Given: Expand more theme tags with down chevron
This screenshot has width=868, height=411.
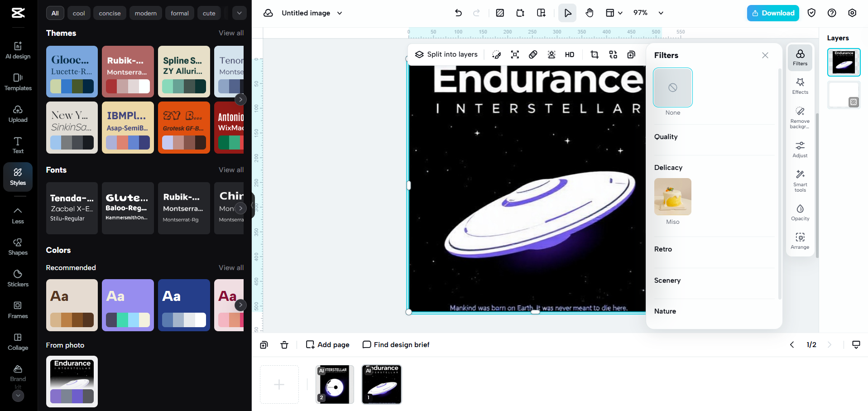Looking at the screenshot, I should (239, 13).
